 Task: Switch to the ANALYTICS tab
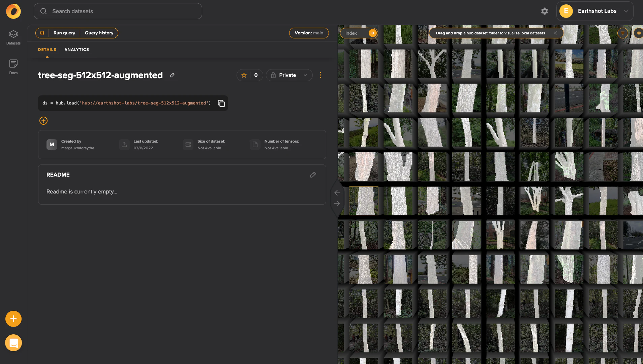76,50
